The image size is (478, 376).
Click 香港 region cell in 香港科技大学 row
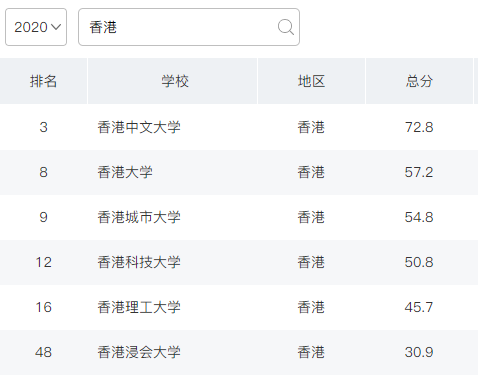pyautogui.click(x=311, y=262)
